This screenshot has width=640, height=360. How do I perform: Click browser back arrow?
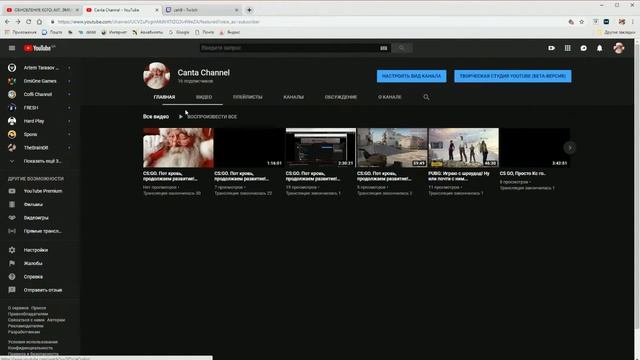coord(7,22)
